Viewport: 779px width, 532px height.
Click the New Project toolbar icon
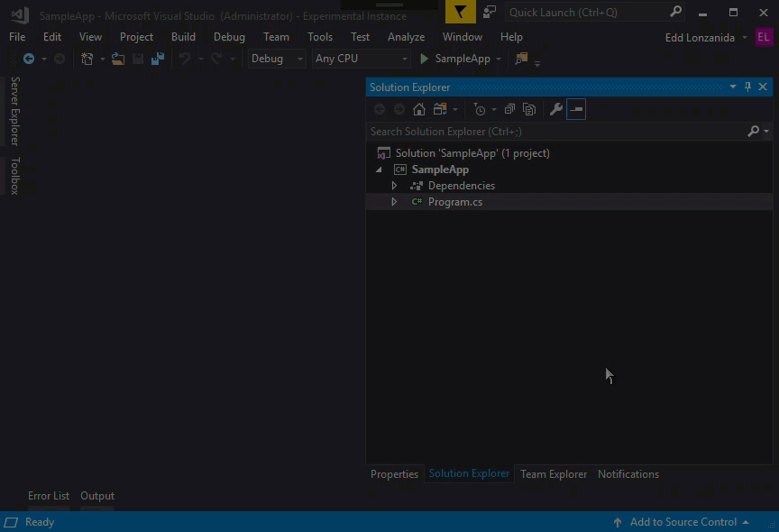click(x=87, y=59)
